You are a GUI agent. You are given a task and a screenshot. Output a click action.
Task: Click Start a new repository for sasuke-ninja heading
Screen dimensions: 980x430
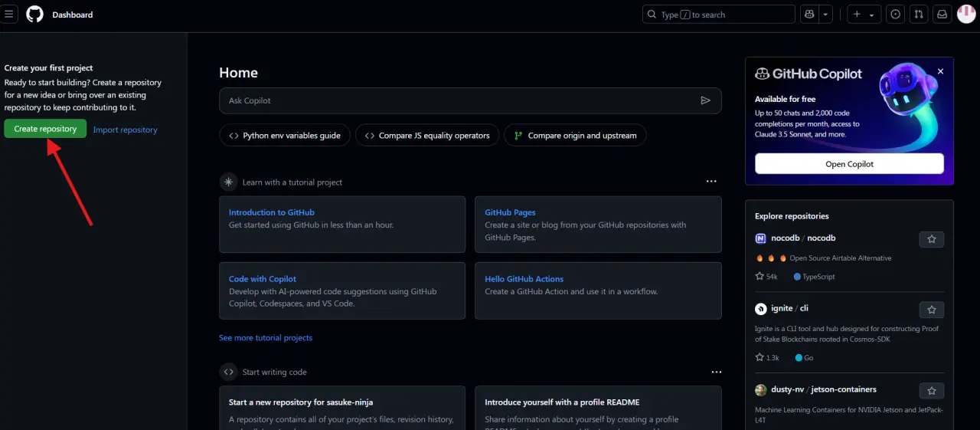(301, 402)
